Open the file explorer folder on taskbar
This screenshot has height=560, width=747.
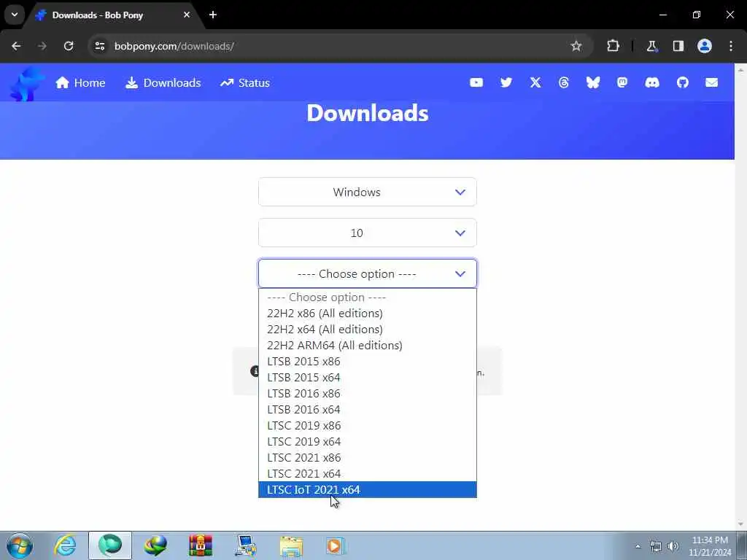291,545
